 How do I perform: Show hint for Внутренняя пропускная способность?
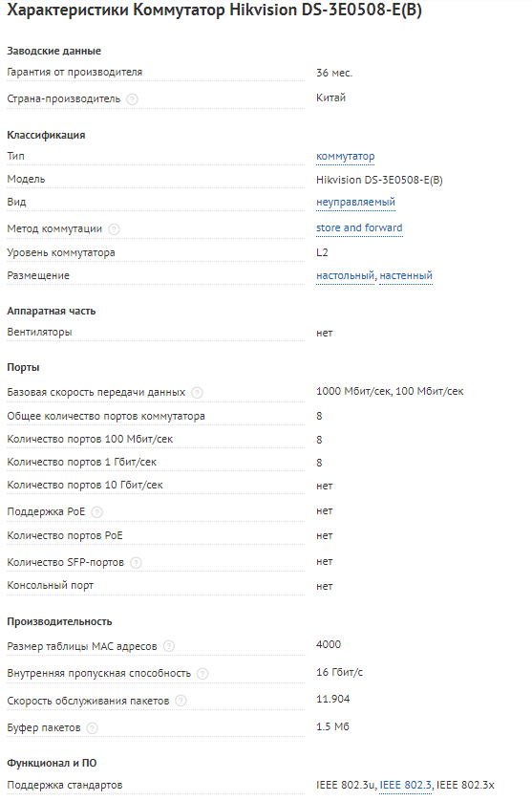pyautogui.click(x=202, y=674)
